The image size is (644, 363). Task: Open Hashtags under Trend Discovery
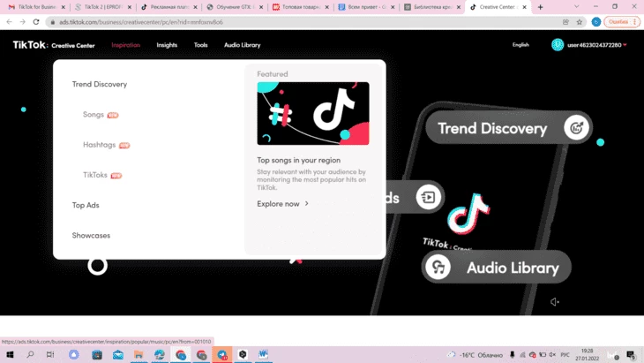click(99, 145)
